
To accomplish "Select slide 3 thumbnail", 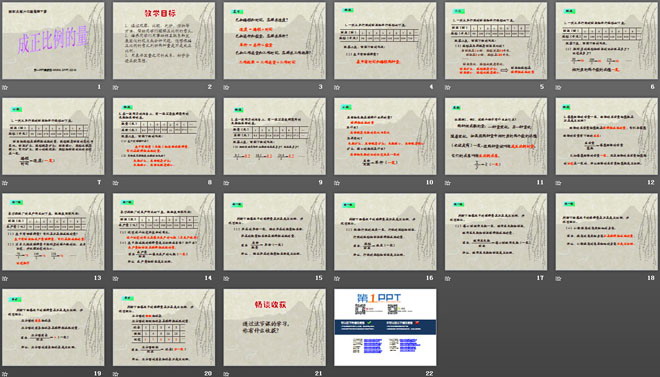I will (x=274, y=41).
